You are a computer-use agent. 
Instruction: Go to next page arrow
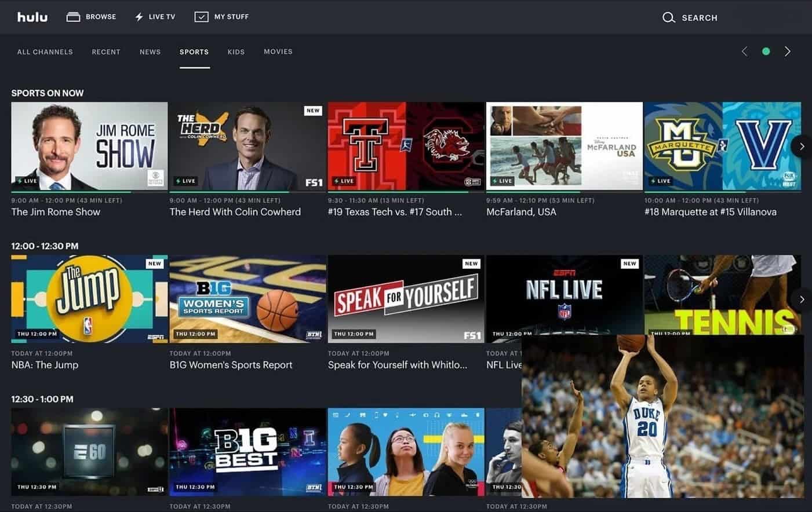click(x=787, y=52)
